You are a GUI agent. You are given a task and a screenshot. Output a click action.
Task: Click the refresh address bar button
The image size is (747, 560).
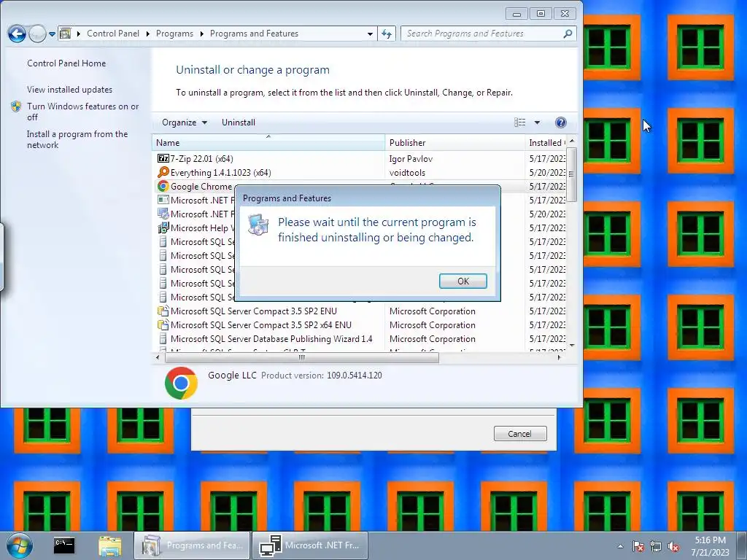click(387, 34)
